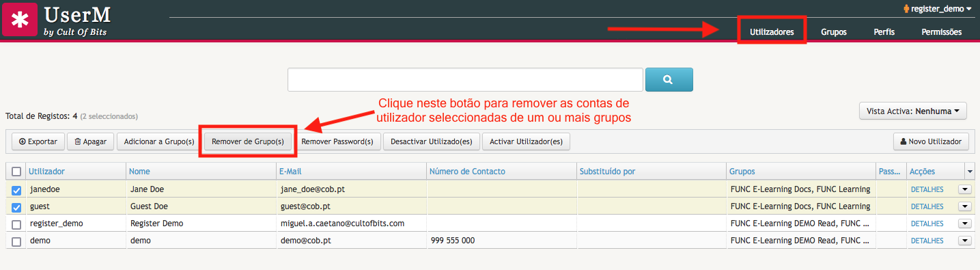The width and height of the screenshot is (980, 270).
Task: Click the Grupos cell in janedoe row
Action: click(x=801, y=189)
